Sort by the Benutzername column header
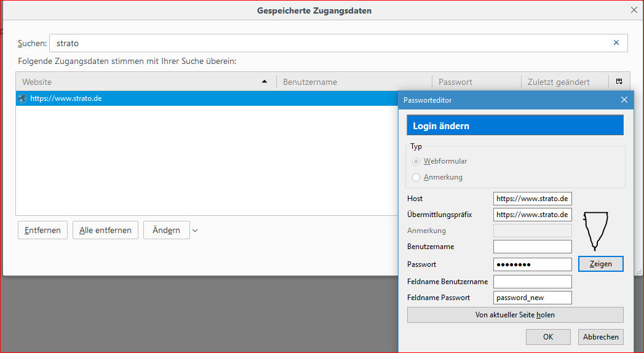 pyautogui.click(x=354, y=82)
